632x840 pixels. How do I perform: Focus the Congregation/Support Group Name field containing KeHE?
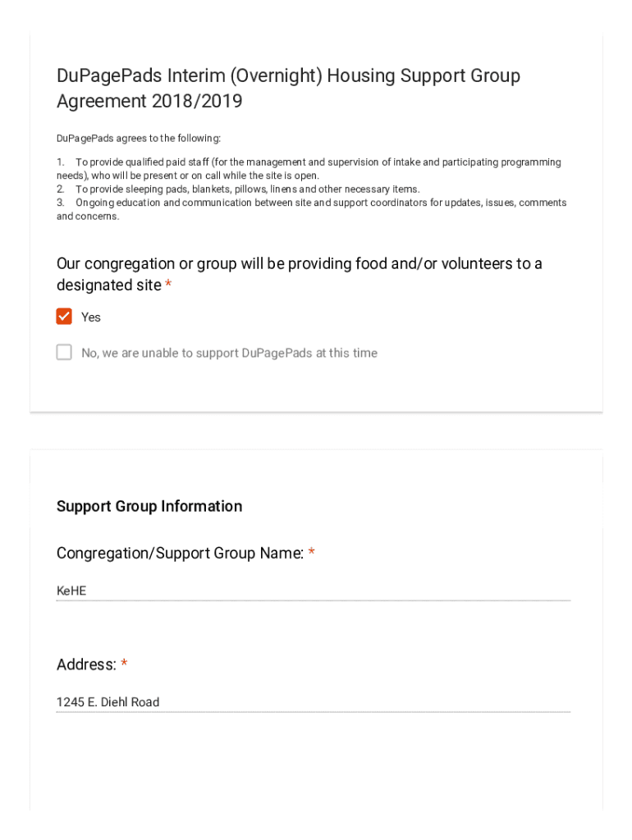313,591
